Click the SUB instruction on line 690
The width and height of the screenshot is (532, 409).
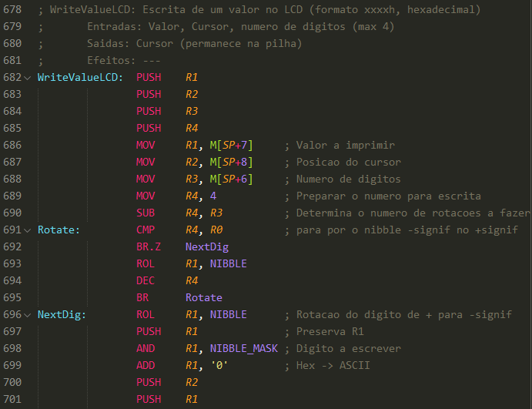pyautogui.click(x=146, y=213)
